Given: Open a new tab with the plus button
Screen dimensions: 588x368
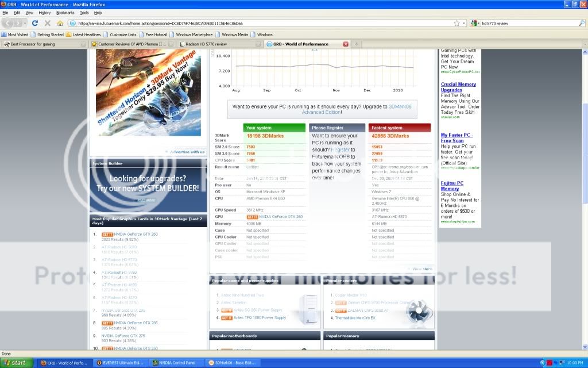Looking at the screenshot, I should 357,44.
